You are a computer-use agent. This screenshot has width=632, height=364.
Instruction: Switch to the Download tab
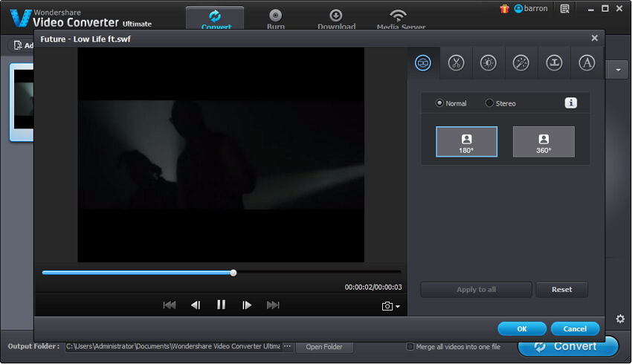pyautogui.click(x=336, y=19)
